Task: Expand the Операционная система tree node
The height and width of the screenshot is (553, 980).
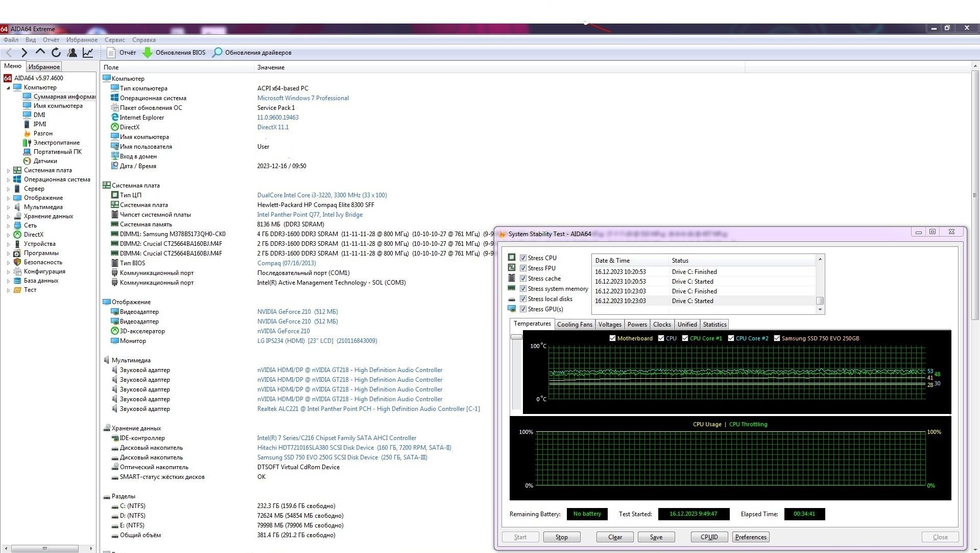Action: pos(8,180)
